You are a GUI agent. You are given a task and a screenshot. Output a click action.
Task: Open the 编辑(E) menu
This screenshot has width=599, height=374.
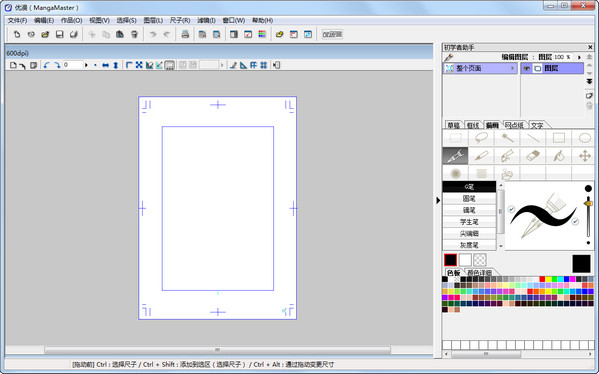pos(44,20)
